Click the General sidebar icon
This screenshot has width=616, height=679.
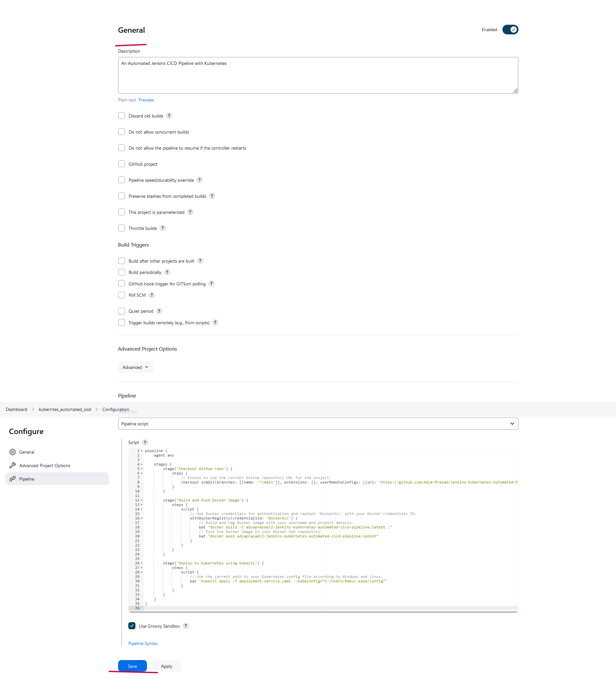point(13,452)
